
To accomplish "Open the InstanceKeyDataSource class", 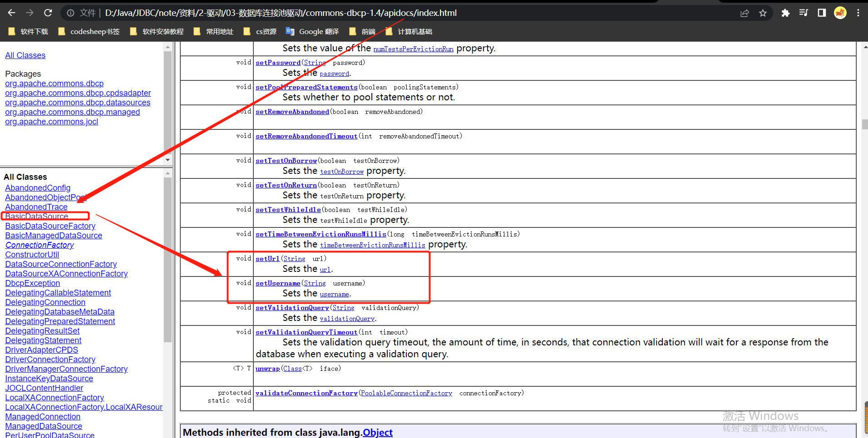I will pyautogui.click(x=49, y=379).
